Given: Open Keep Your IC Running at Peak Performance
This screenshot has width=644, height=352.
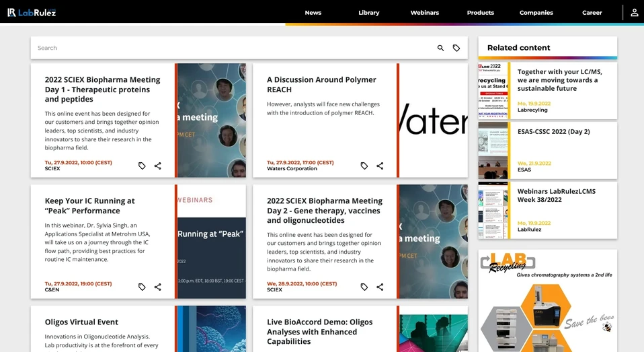Looking at the screenshot, I should click(x=89, y=205).
